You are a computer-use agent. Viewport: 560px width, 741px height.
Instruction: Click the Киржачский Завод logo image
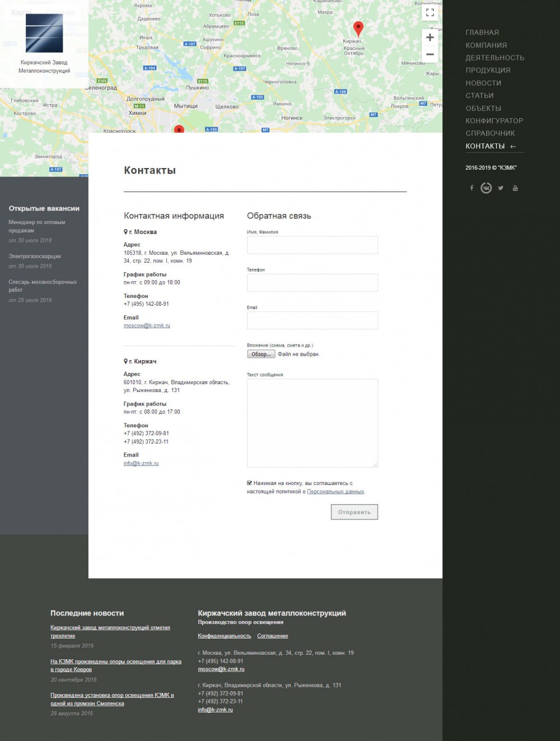[44, 33]
